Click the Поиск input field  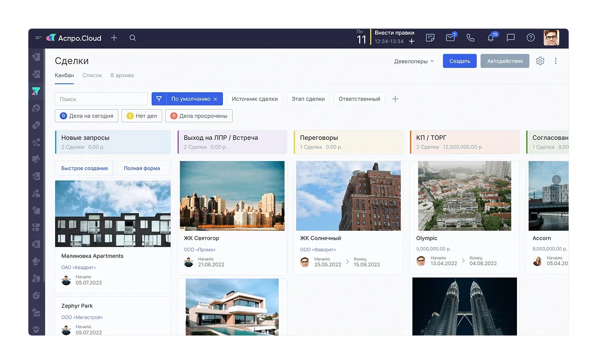tap(101, 99)
